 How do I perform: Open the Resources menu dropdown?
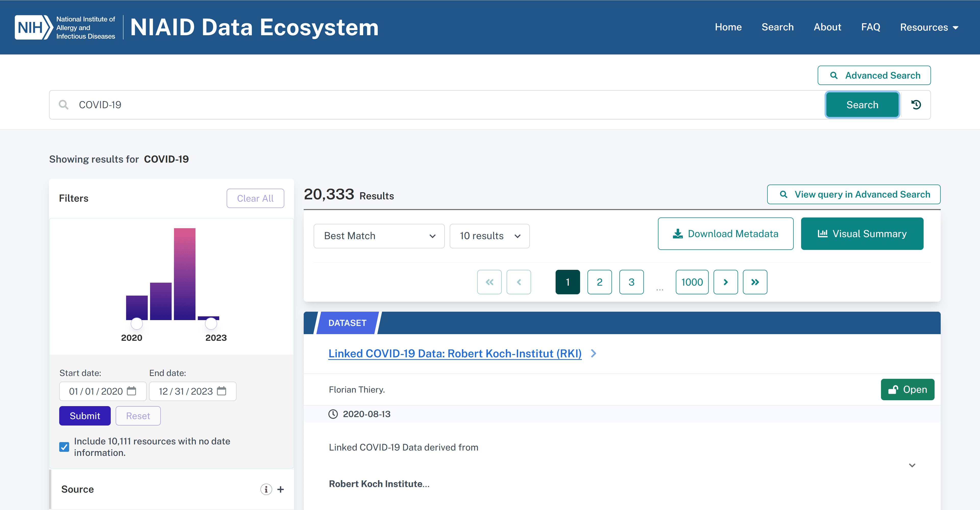(929, 27)
